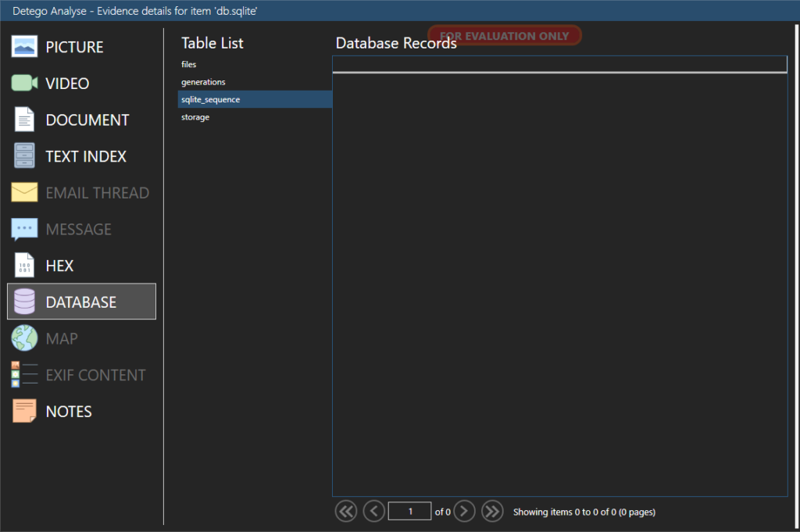
Task: Switch to the HEX tab label
Action: coord(59,266)
